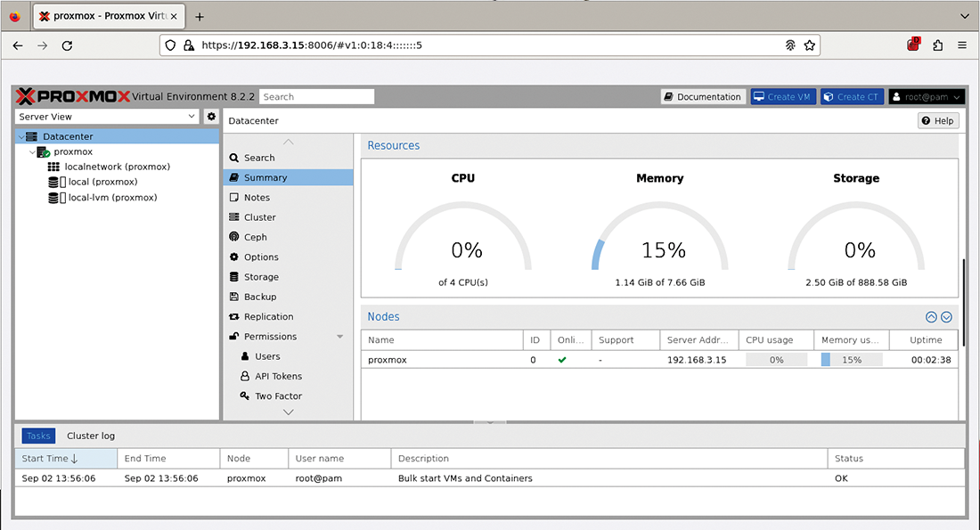
Task: Click the URL address bar
Action: pos(490,45)
